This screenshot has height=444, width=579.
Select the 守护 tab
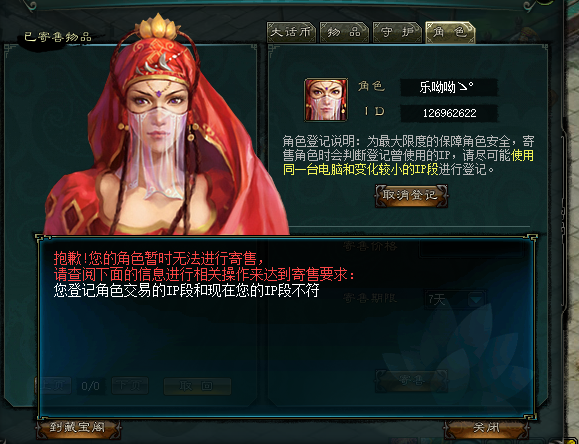pyautogui.click(x=397, y=33)
